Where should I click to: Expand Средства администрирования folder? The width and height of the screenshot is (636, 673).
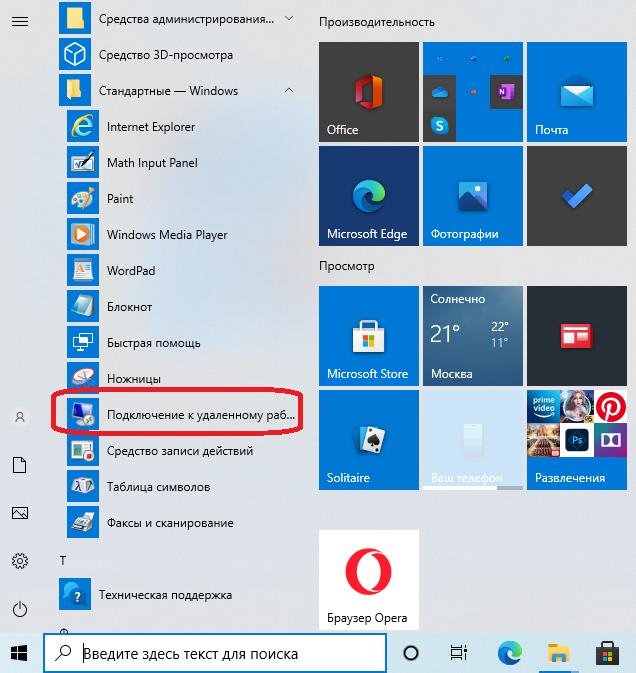tap(289, 18)
